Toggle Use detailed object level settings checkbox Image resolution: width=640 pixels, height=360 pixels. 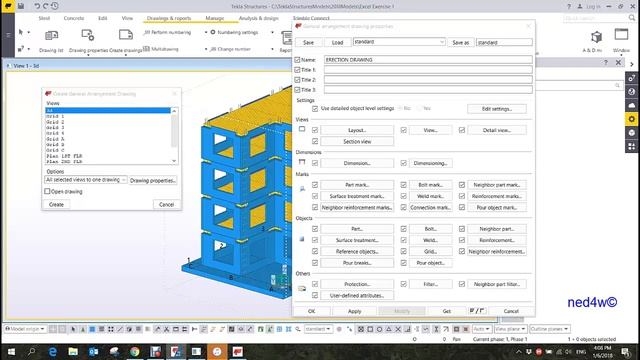click(315, 109)
